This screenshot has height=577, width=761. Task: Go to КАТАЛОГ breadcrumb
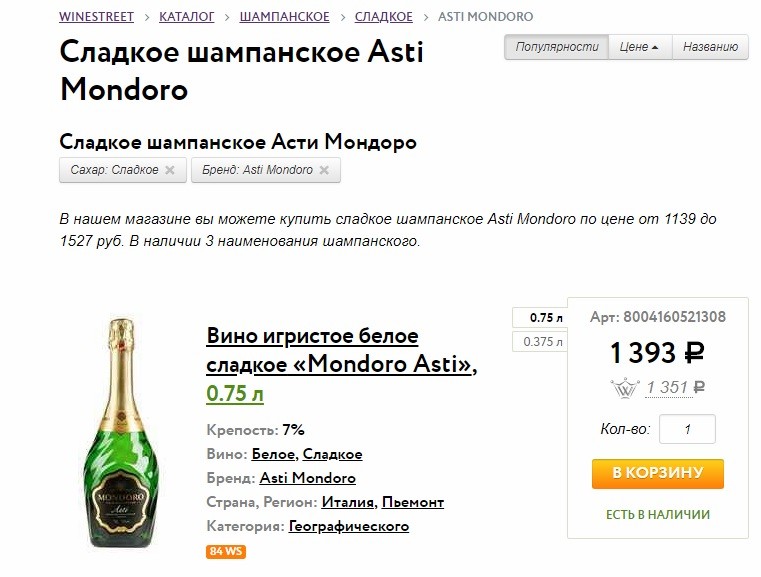(x=187, y=17)
